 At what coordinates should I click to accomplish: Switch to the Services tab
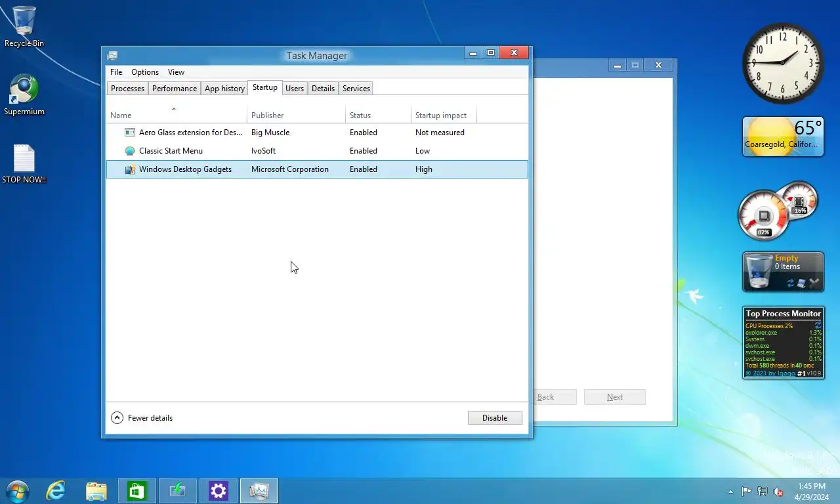(x=356, y=89)
